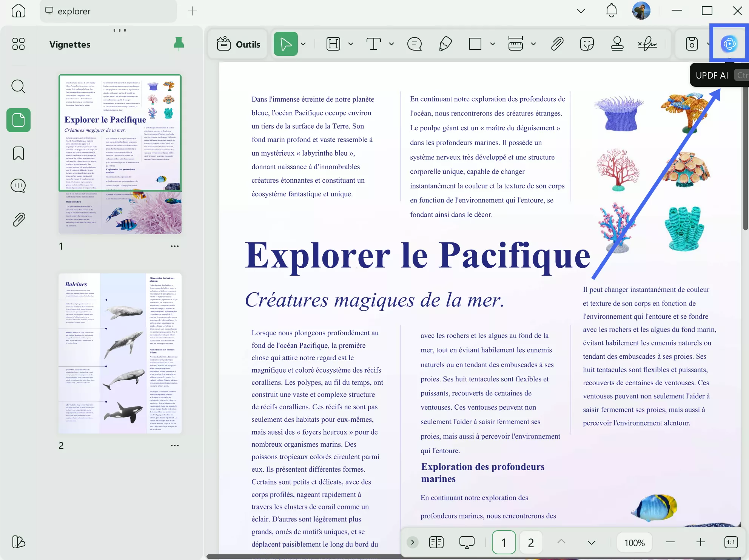
Task: Open the search panel in sidebar
Action: 18,86
